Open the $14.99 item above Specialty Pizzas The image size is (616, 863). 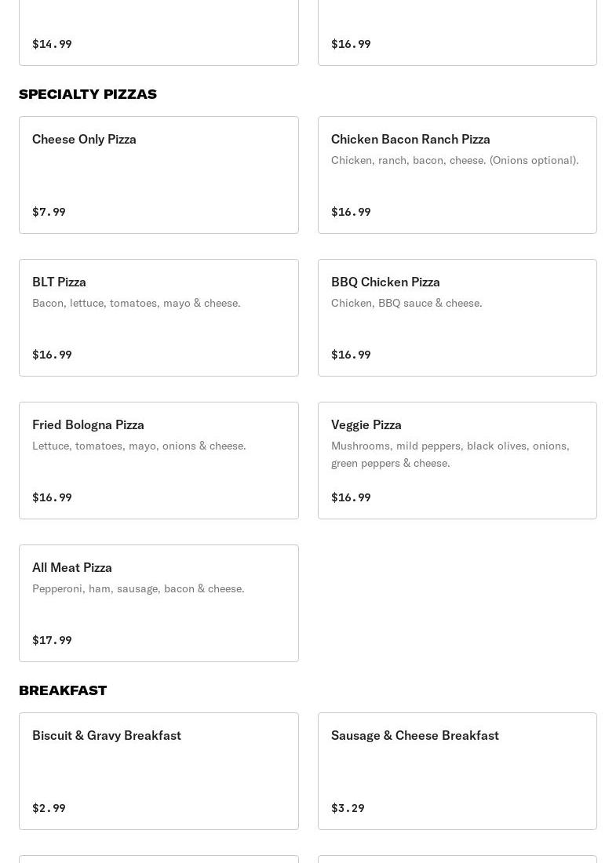click(159, 31)
